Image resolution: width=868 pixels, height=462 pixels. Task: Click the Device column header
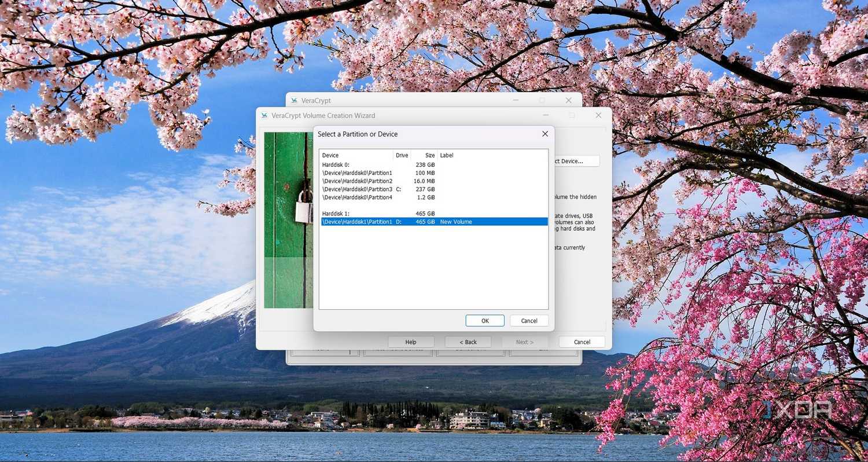pyautogui.click(x=356, y=155)
